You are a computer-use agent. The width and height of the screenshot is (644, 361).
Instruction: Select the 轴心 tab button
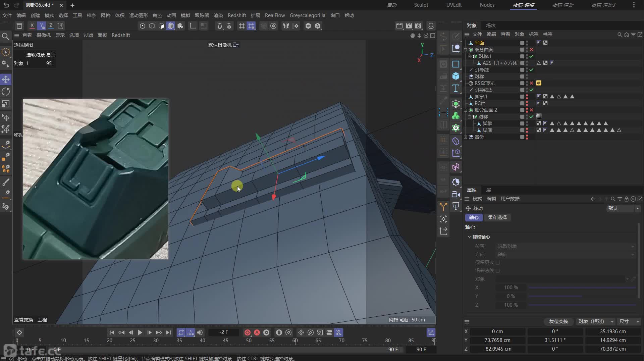click(474, 217)
